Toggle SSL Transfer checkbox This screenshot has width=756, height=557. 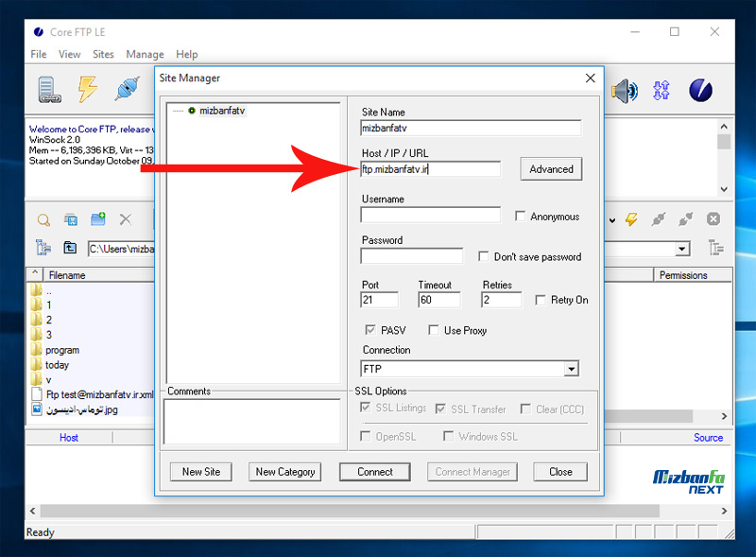point(440,409)
